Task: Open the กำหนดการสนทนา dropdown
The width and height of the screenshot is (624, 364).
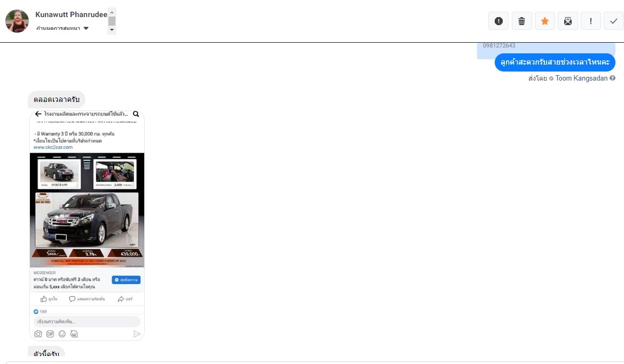Action: coord(62,28)
